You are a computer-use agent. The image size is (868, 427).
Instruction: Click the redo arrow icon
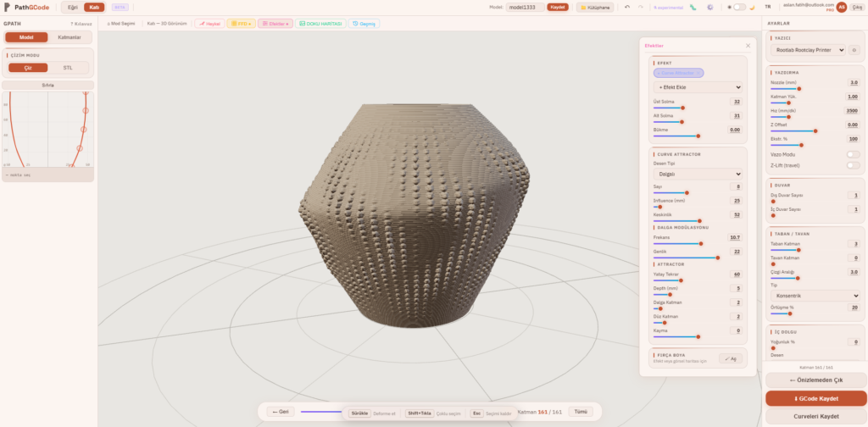[641, 7]
